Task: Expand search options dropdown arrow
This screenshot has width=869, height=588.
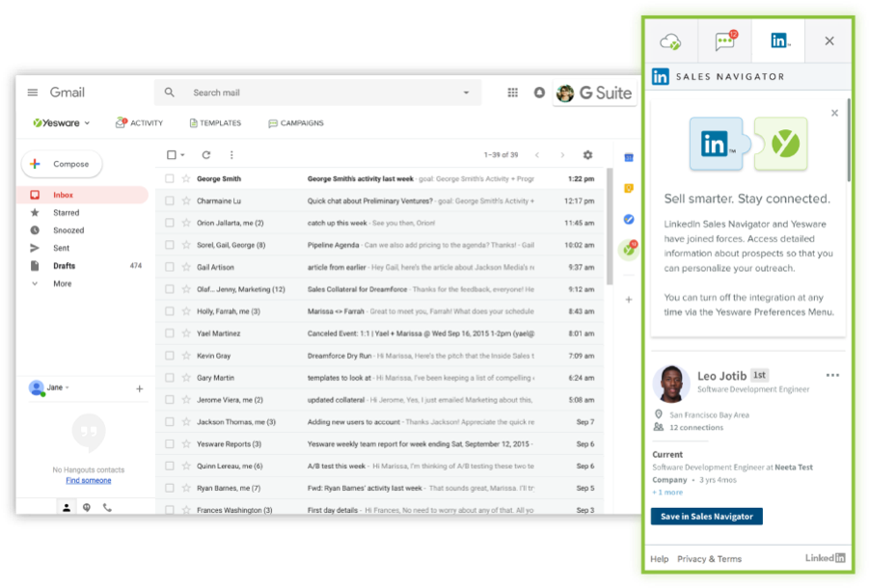Action: (466, 93)
